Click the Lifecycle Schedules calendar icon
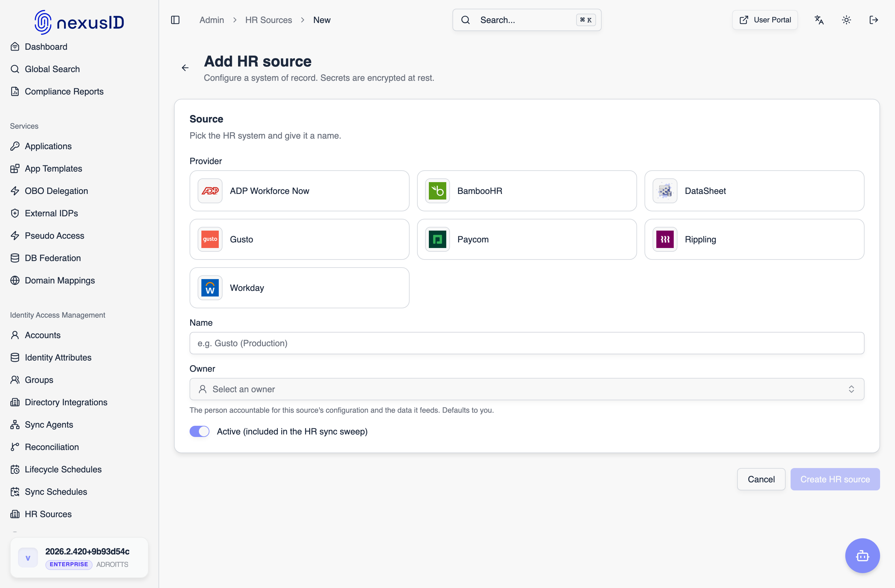Viewport: 895px width, 588px height. click(x=15, y=469)
